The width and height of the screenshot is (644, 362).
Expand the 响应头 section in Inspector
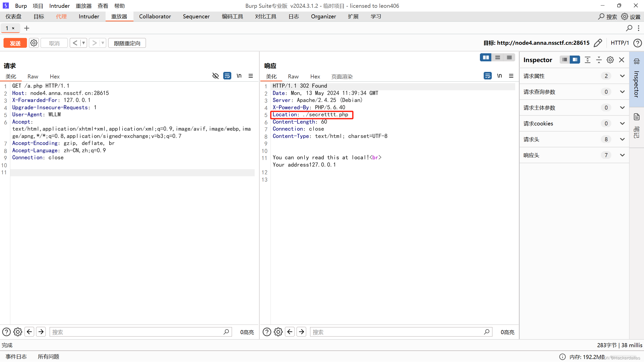[622, 155]
